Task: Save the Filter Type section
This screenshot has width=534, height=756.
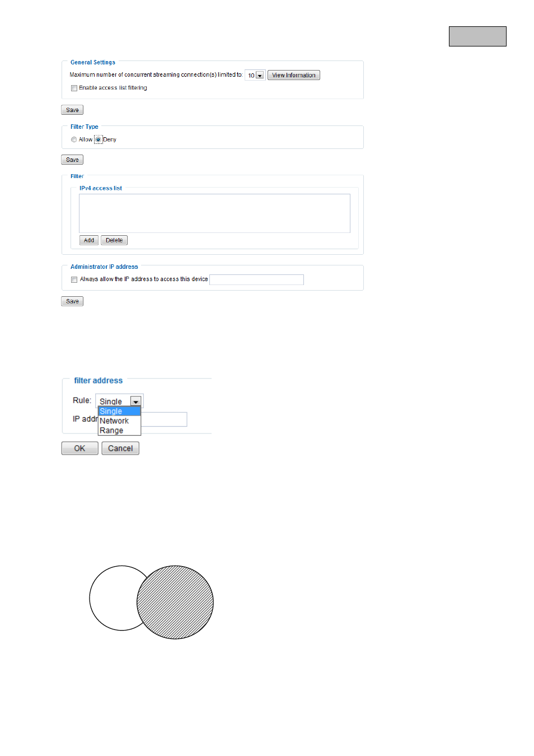Action: [72, 160]
